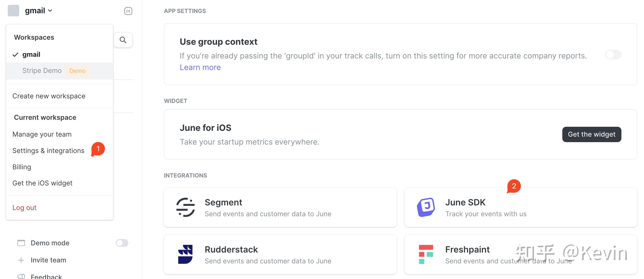Click the June SDK logo icon
This screenshot has height=279, width=644.
426,207
